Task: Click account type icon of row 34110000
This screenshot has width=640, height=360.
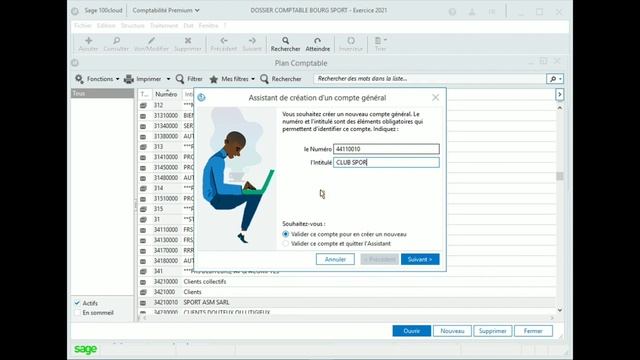Action: click(x=143, y=230)
